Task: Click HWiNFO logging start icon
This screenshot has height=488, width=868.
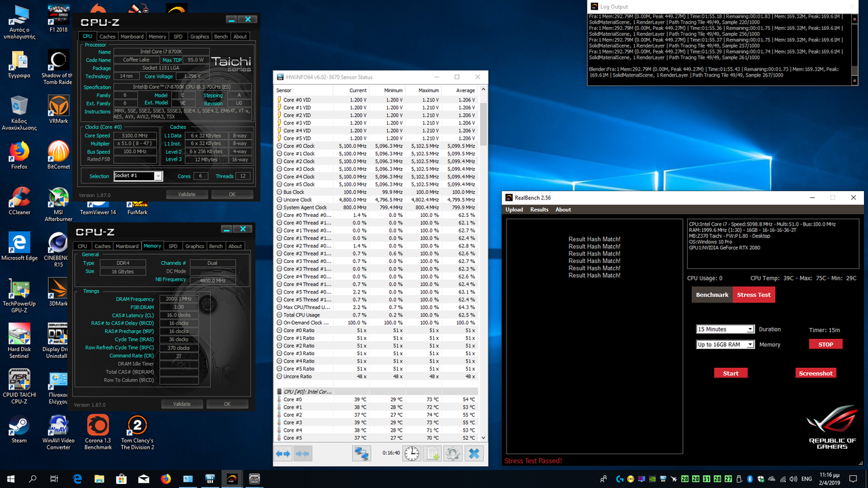Action: (x=433, y=453)
